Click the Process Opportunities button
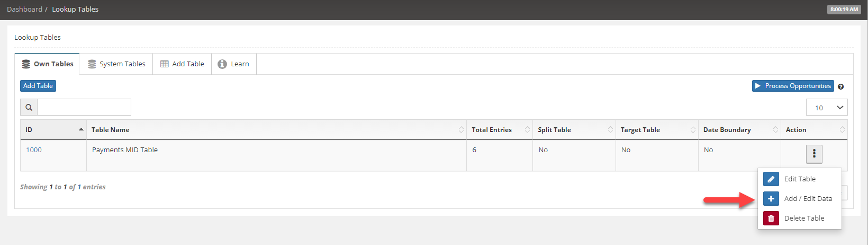 (x=793, y=86)
